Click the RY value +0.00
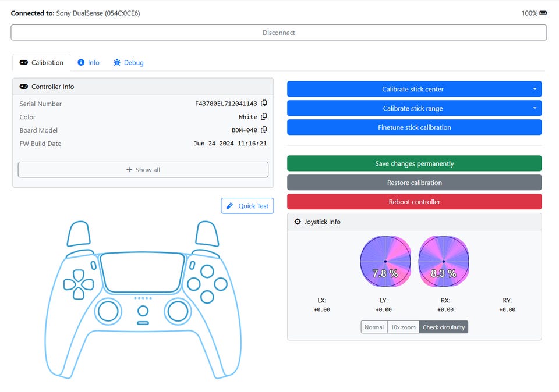 [x=507, y=310]
